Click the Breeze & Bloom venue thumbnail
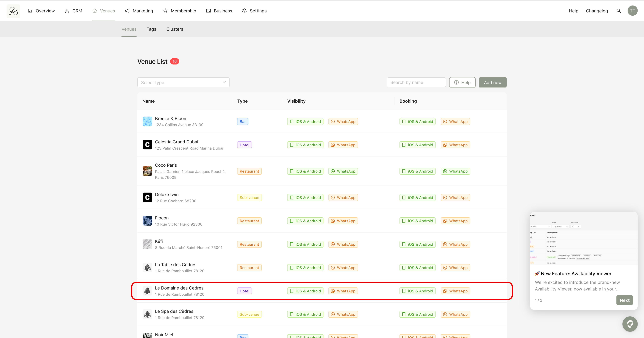This screenshot has height=338, width=644. pyautogui.click(x=147, y=121)
